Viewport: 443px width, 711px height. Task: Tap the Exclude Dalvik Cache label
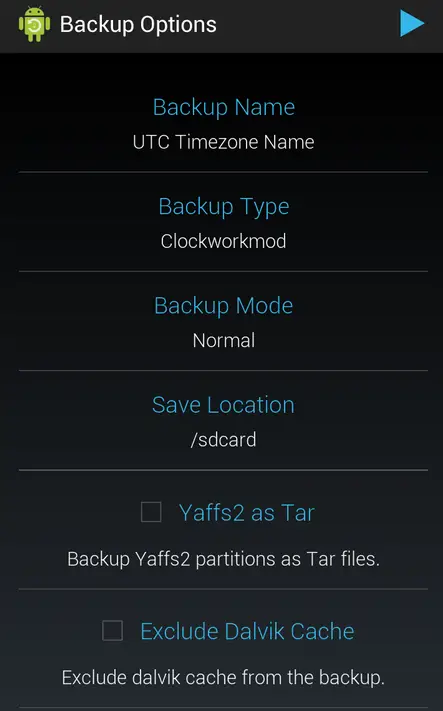[247, 631]
